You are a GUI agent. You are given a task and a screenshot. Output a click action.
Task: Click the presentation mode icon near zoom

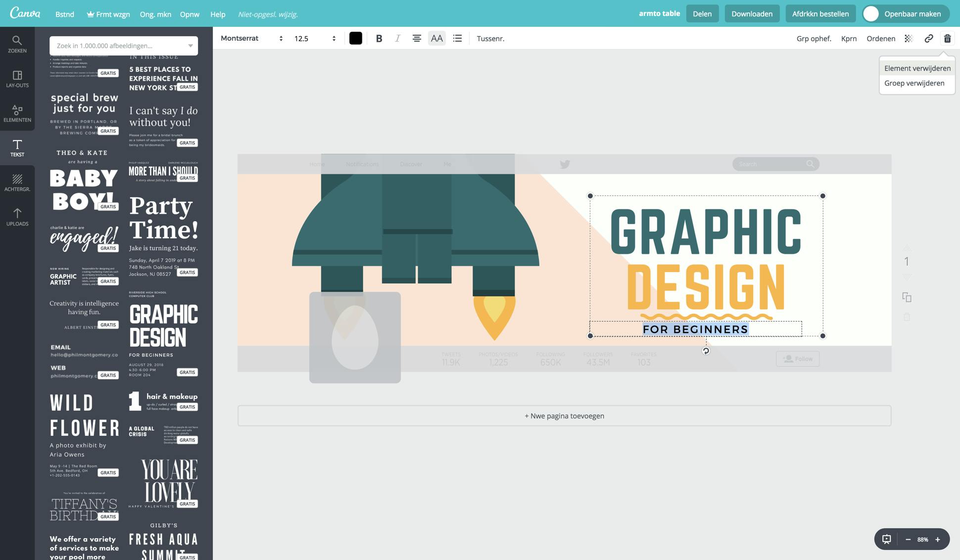(x=886, y=539)
